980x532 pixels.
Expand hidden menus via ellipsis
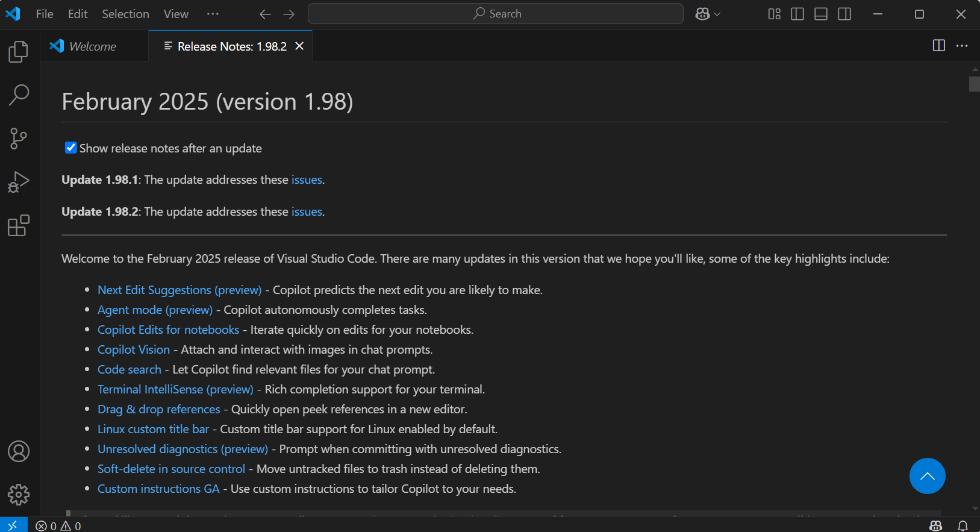213,14
